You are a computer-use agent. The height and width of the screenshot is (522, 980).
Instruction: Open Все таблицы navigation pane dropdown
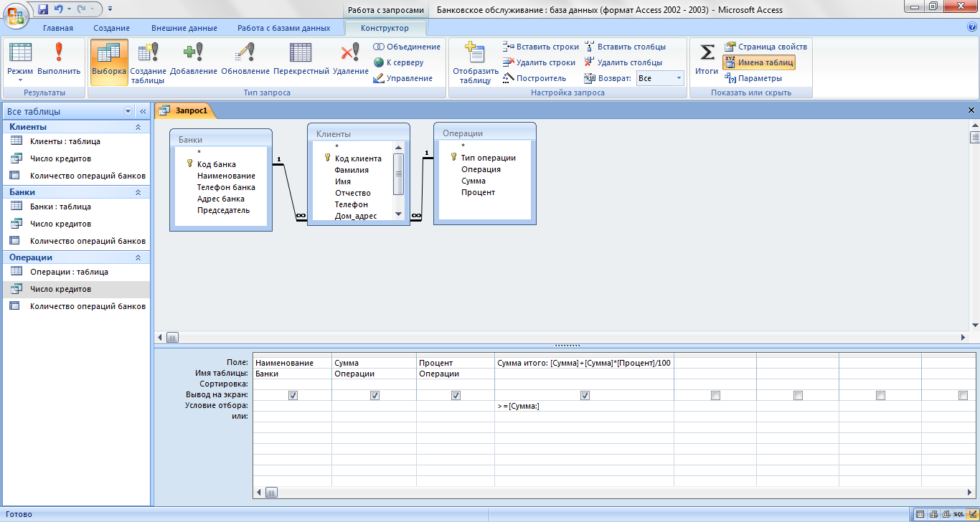coord(128,111)
